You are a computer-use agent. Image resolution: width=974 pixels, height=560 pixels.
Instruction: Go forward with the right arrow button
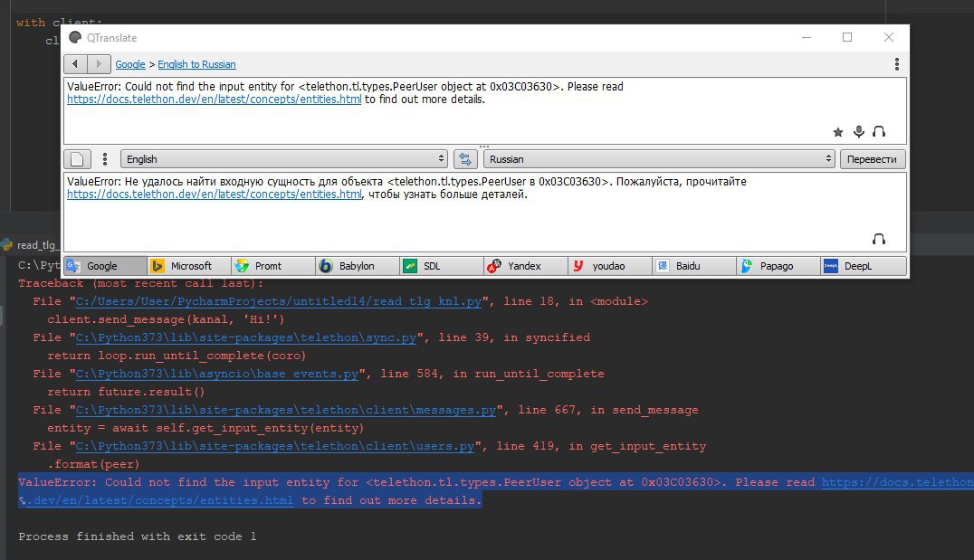coord(99,64)
